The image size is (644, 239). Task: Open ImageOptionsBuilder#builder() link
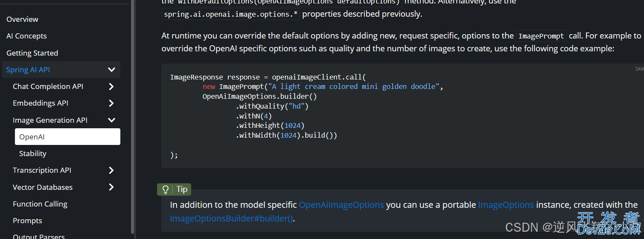tap(232, 218)
